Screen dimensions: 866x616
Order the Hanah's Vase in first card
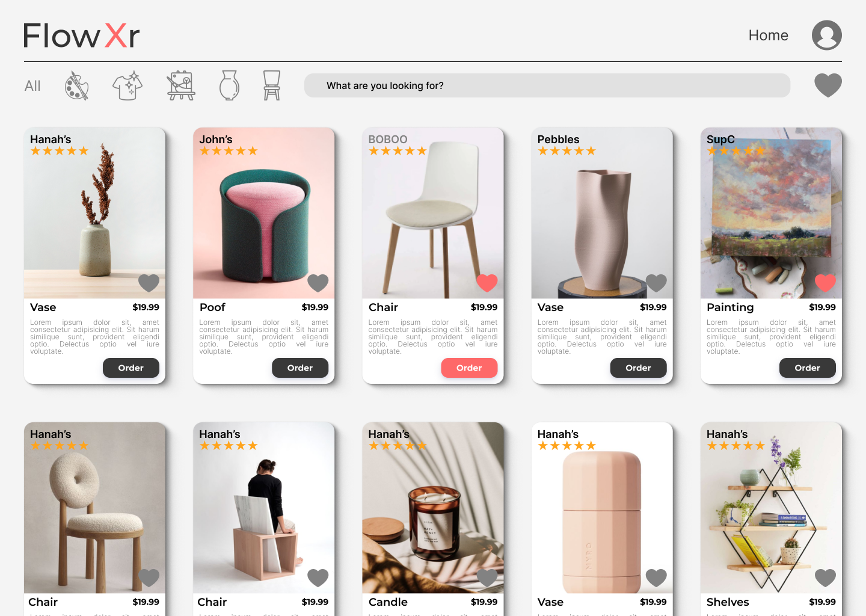click(x=131, y=368)
